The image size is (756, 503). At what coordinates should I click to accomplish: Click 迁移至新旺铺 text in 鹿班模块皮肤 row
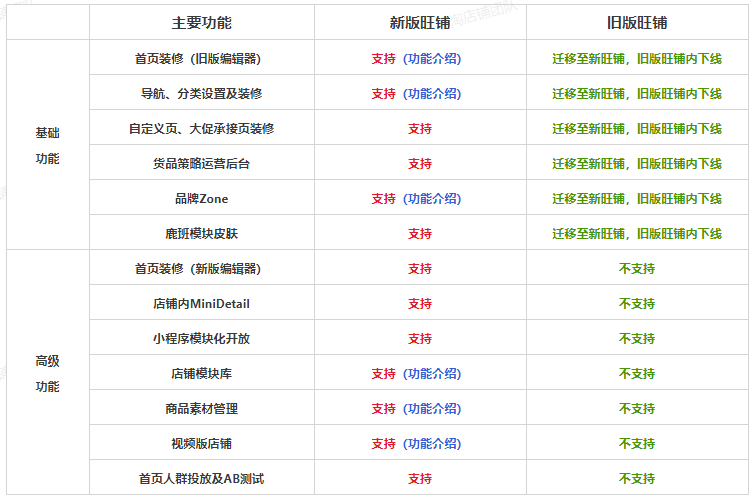[x=589, y=234]
